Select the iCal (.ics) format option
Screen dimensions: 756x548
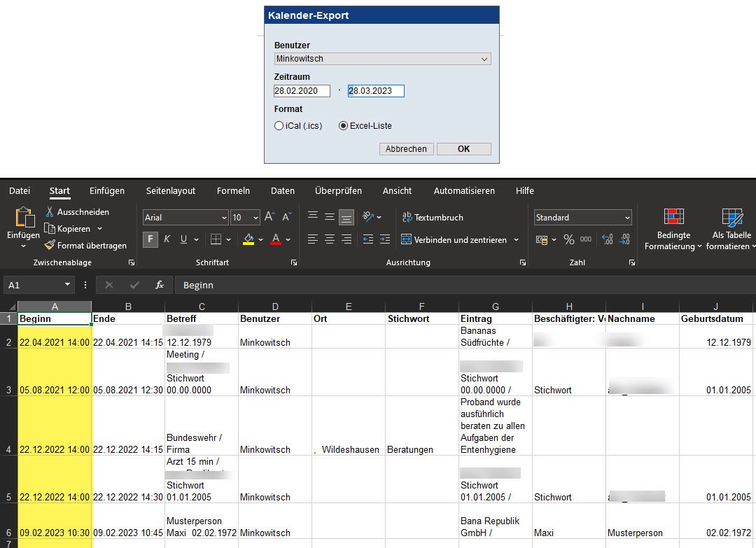279,126
